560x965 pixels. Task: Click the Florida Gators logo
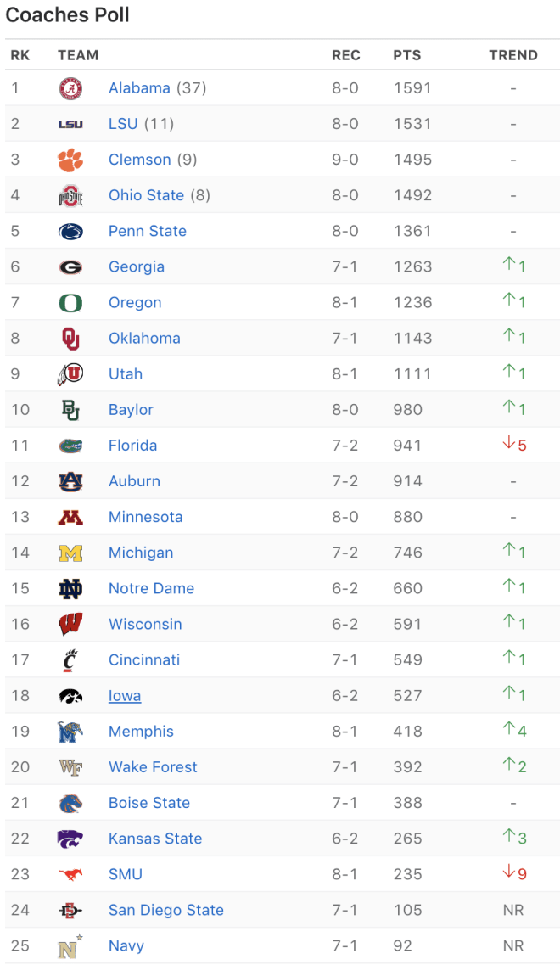click(70, 446)
